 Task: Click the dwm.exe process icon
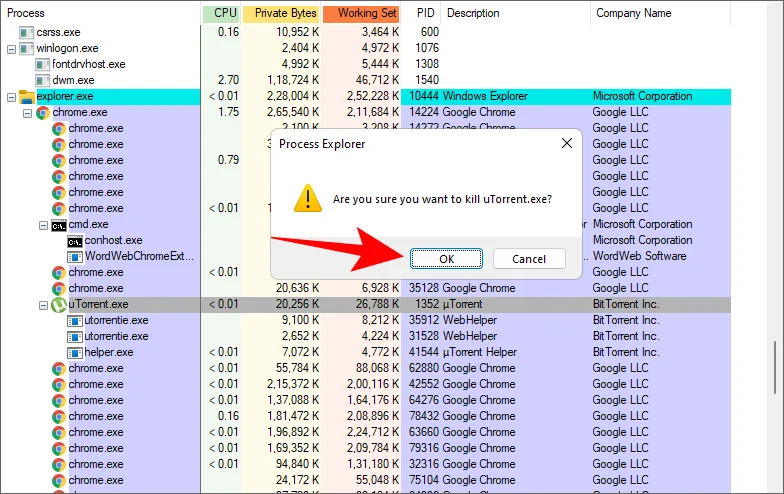click(42, 80)
